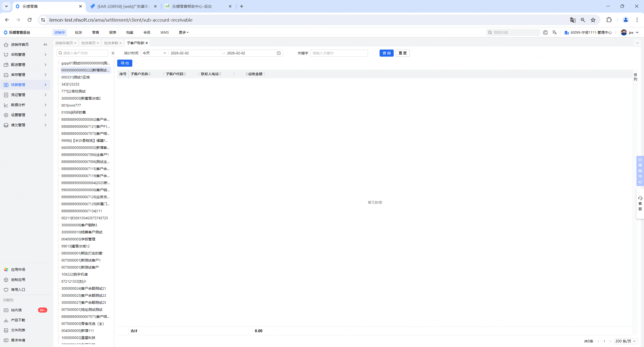
Task: Open the 客服 customer service widget
Action: coord(640,204)
